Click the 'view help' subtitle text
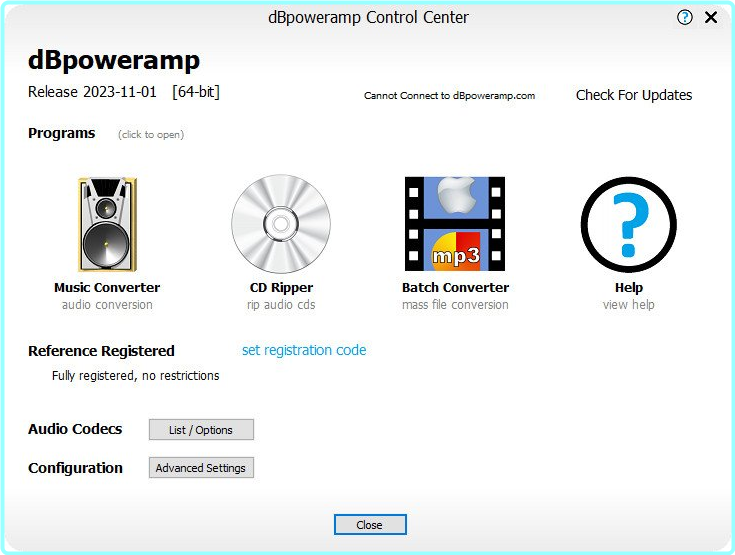 click(629, 305)
